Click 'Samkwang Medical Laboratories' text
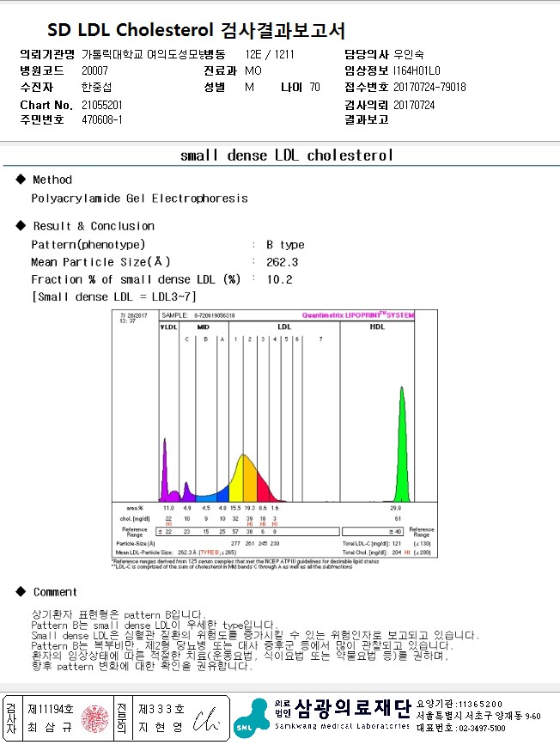The image size is (560, 751). click(x=342, y=727)
